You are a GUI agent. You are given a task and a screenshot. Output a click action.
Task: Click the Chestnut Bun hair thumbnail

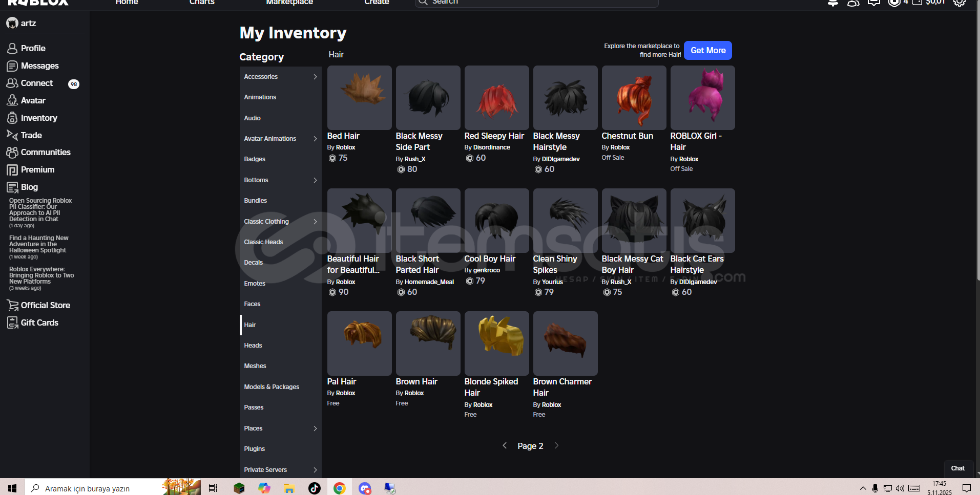click(634, 98)
